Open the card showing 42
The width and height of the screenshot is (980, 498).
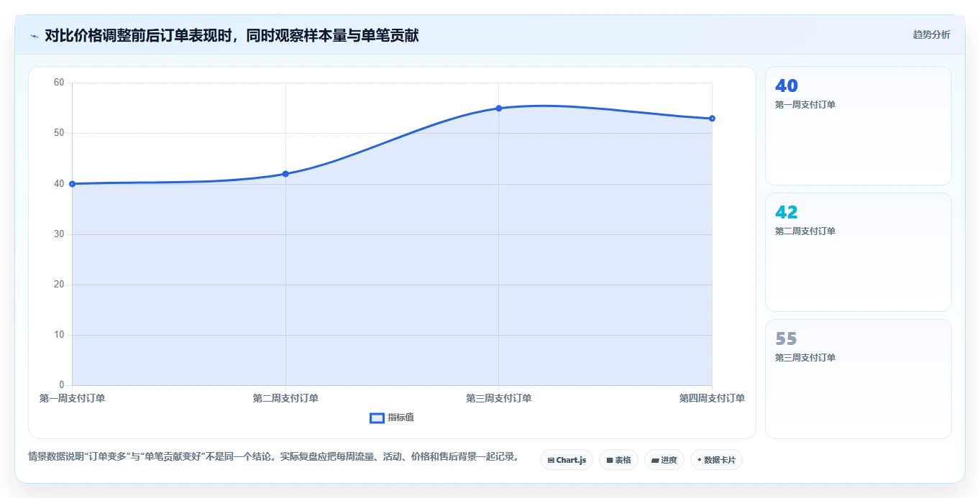pyautogui.click(x=858, y=252)
